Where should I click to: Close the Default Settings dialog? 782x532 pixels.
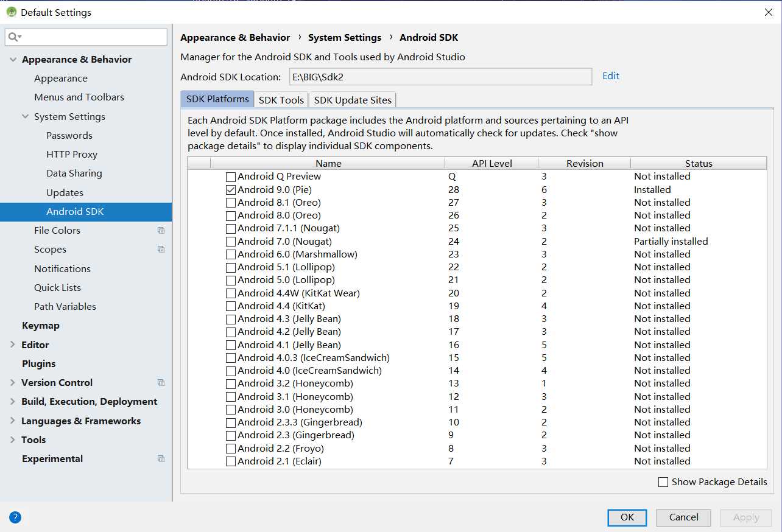[768, 12]
